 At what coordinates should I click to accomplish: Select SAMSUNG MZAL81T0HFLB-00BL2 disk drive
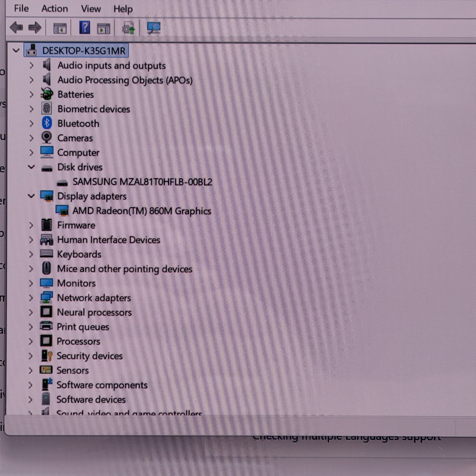(x=142, y=182)
